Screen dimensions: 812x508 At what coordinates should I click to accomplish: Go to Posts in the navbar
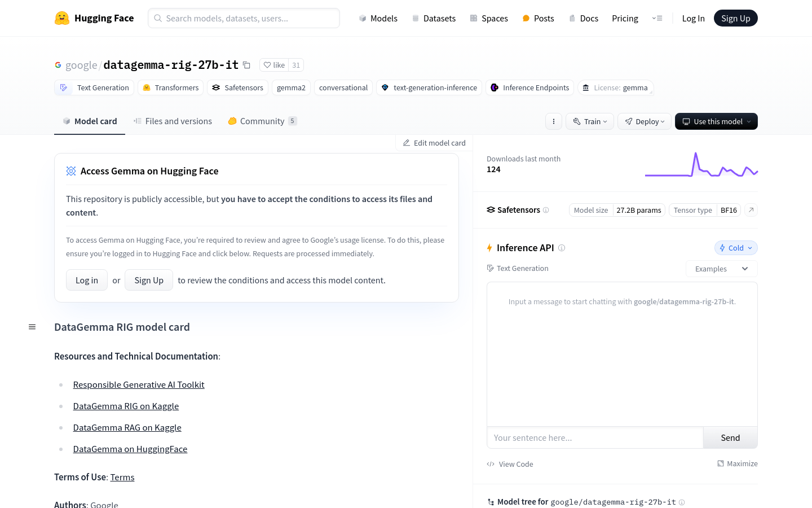(538, 18)
